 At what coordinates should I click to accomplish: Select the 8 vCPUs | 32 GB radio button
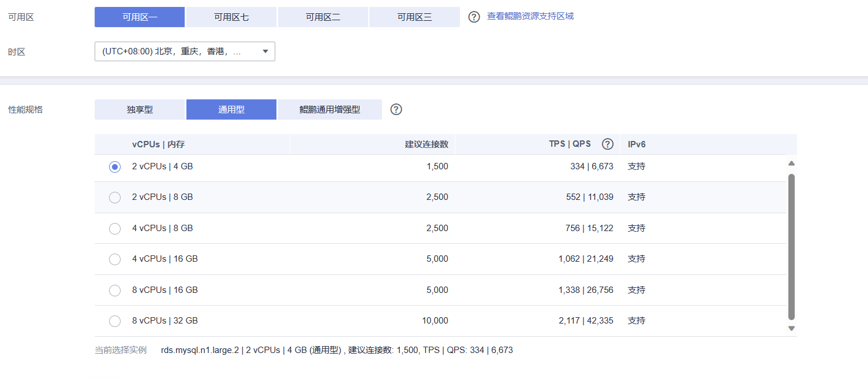click(x=114, y=321)
